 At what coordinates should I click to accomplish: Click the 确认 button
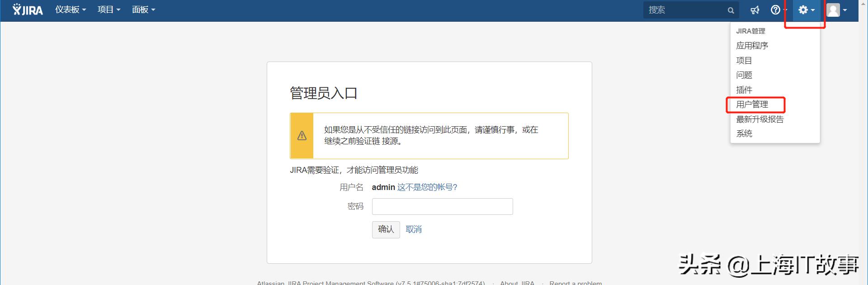point(386,229)
